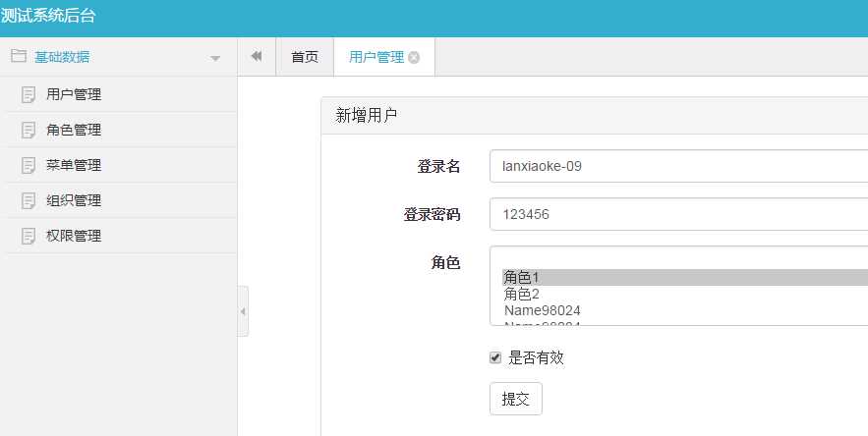Select Name98024 in the role list
This screenshot has height=436, width=868.
[x=685, y=310]
